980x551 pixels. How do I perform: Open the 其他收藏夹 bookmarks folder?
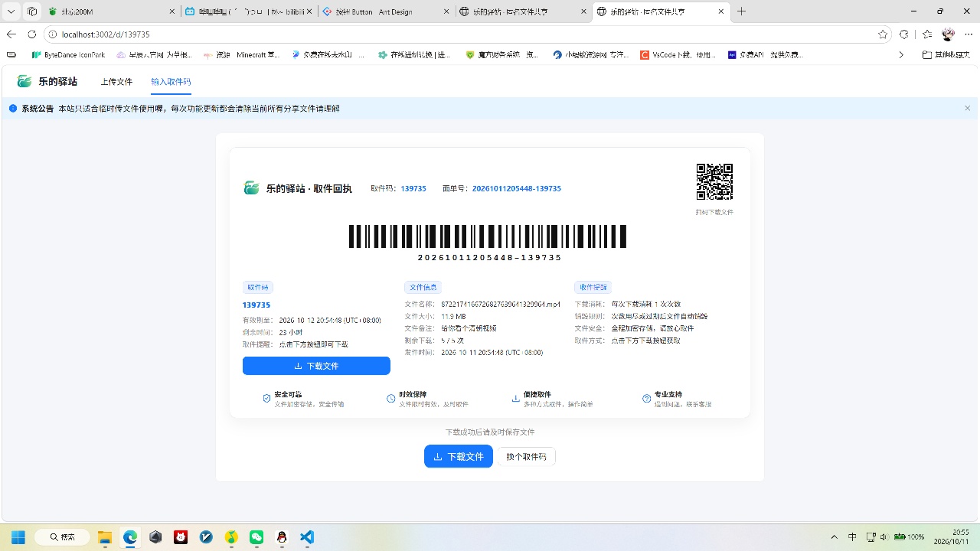947,55
